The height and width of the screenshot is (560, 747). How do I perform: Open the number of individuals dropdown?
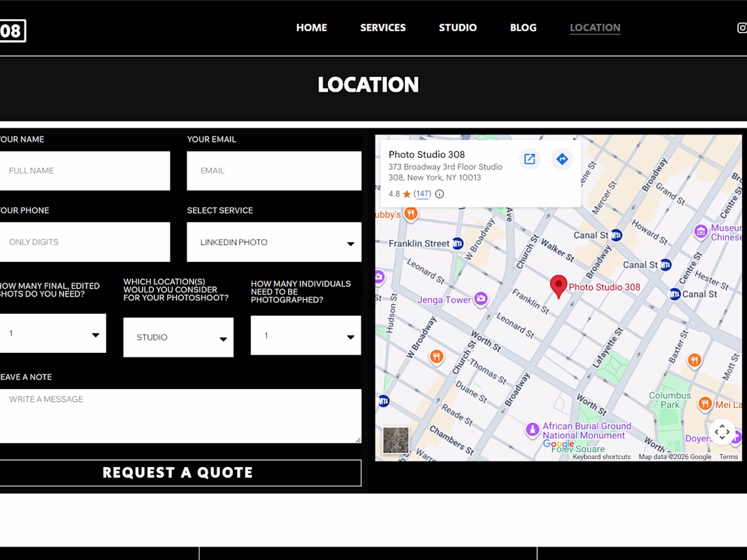coord(306,336)
